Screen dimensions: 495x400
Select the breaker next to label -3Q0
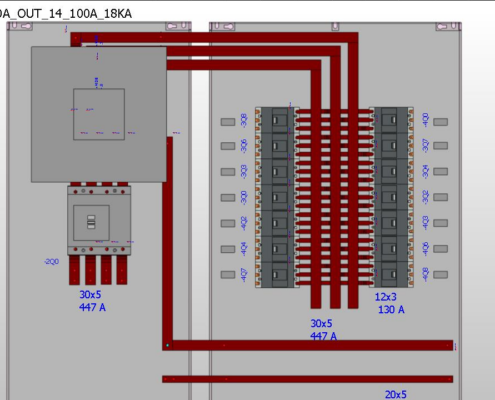click(x=277, y=197)
